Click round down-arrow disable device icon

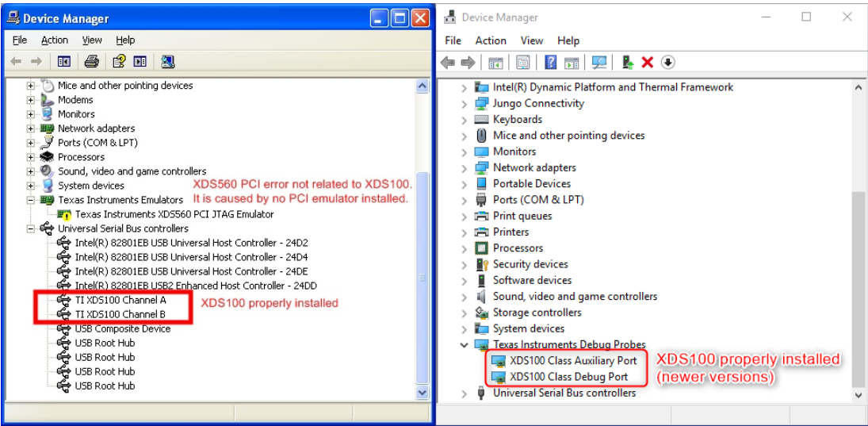pos(668,62)
